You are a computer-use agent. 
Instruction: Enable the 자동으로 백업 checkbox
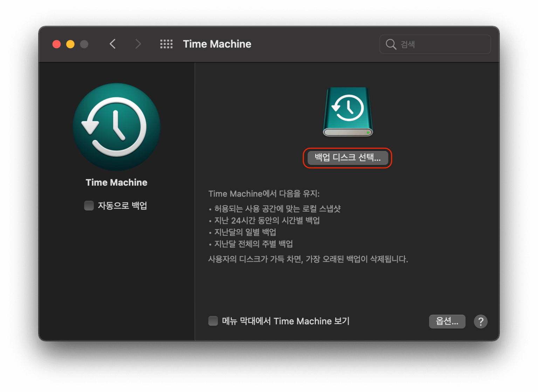(x=89, y=206)
